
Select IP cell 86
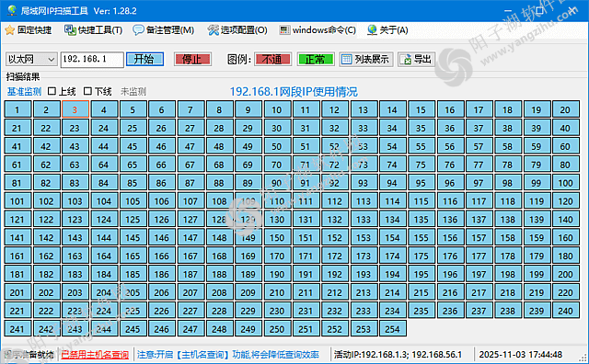161,183
